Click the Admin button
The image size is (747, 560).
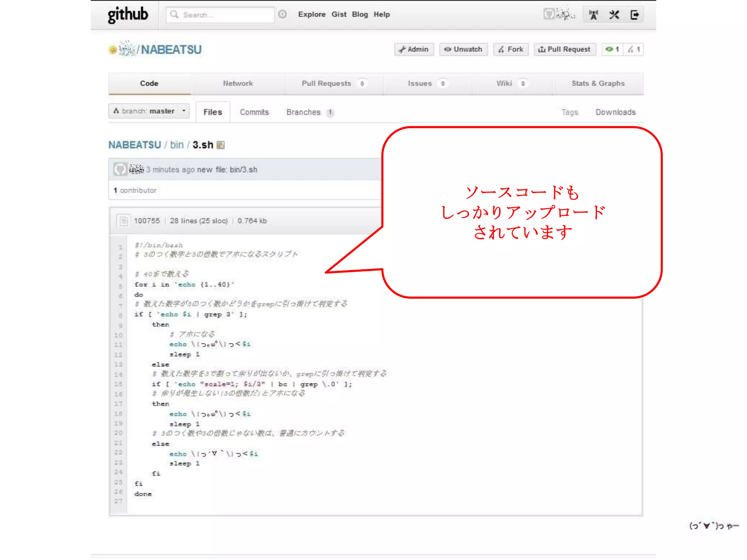click(x=414, y=49)
